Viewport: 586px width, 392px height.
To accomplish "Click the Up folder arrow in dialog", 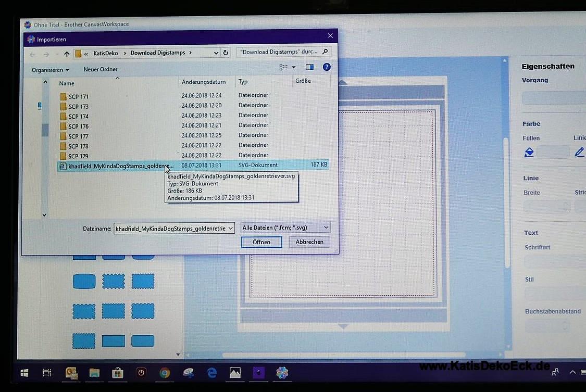I will tap(67, 54).
